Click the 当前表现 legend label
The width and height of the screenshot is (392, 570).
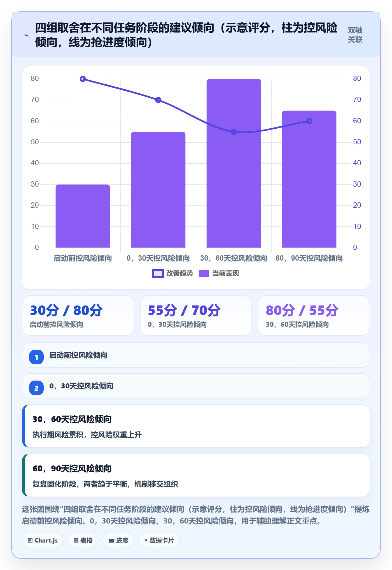coord(225,273)
